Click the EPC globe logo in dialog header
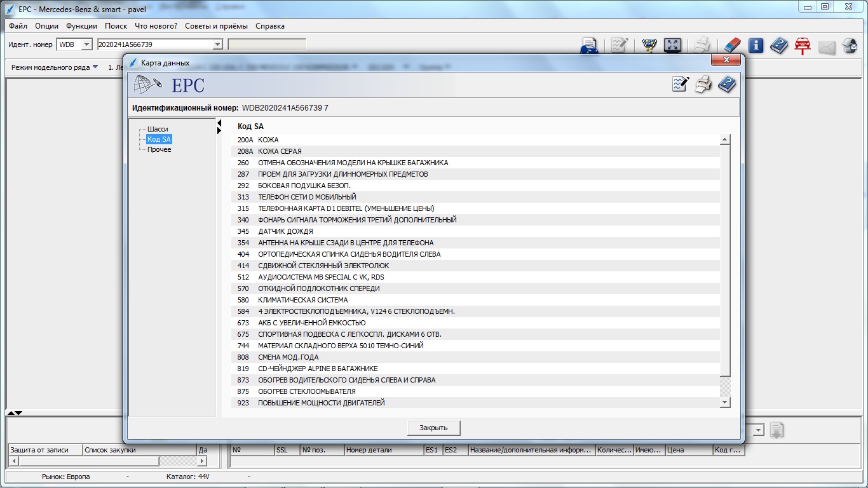Image resolution: width=868 pixels, height=488 pixels. click(x=148, y=85)
